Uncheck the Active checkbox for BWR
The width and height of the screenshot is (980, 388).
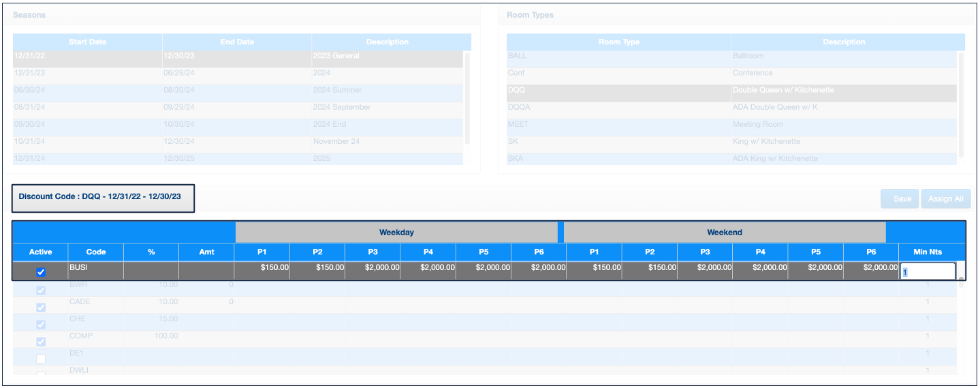pos(41,290)
